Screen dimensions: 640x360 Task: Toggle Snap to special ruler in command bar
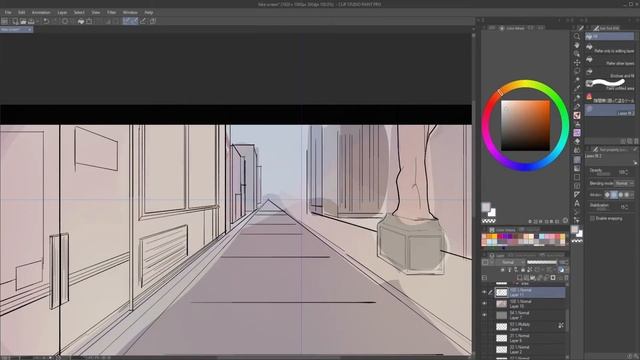(134, 21)
